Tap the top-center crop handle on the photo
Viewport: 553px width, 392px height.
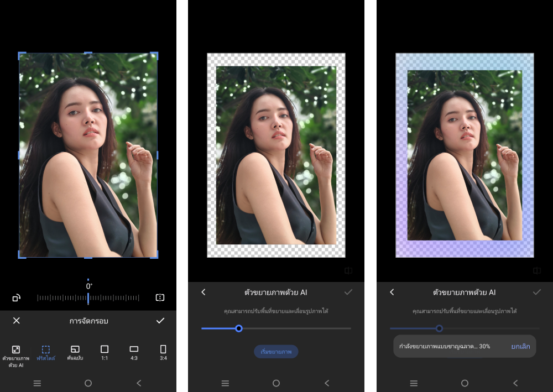click(x=88, y=53)
